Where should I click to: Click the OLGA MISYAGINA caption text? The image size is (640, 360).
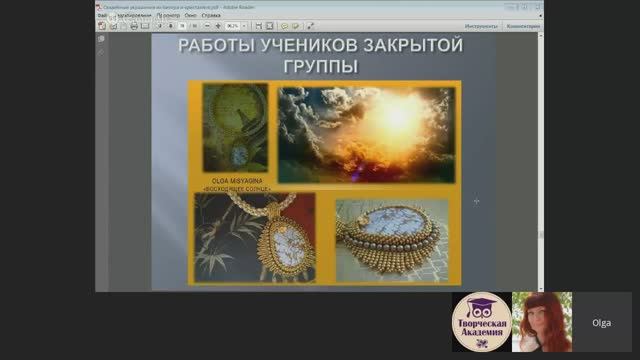[237, 181]
